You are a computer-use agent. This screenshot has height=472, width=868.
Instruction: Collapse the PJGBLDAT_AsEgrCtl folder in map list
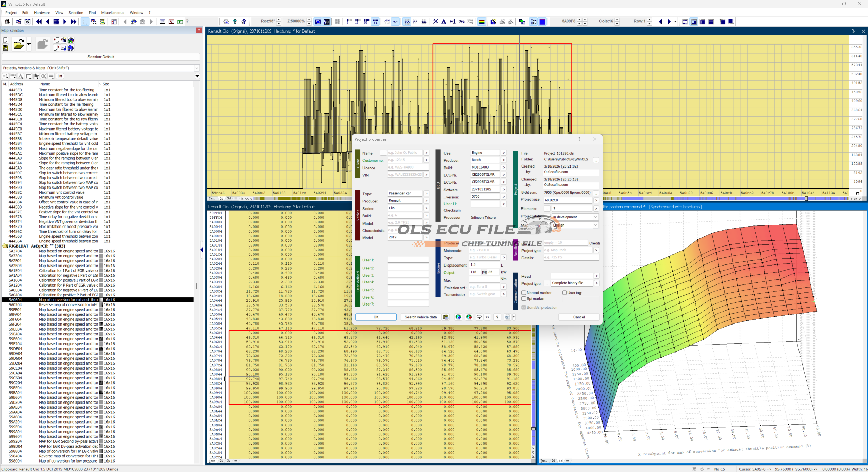5,246
